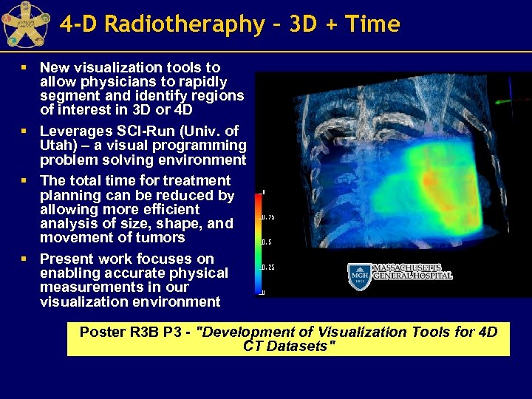This screenshot has height=399, width=532.
Task: Click the 0.5 label on the color scale
Action: pyautogui.click(x=267, y=242)
